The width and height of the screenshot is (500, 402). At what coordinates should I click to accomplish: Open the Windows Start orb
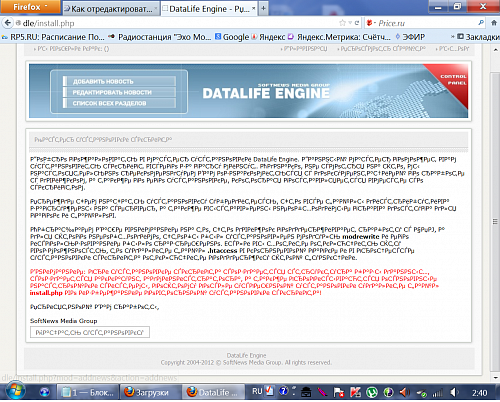pyautogui.click(x=16, y=391)
